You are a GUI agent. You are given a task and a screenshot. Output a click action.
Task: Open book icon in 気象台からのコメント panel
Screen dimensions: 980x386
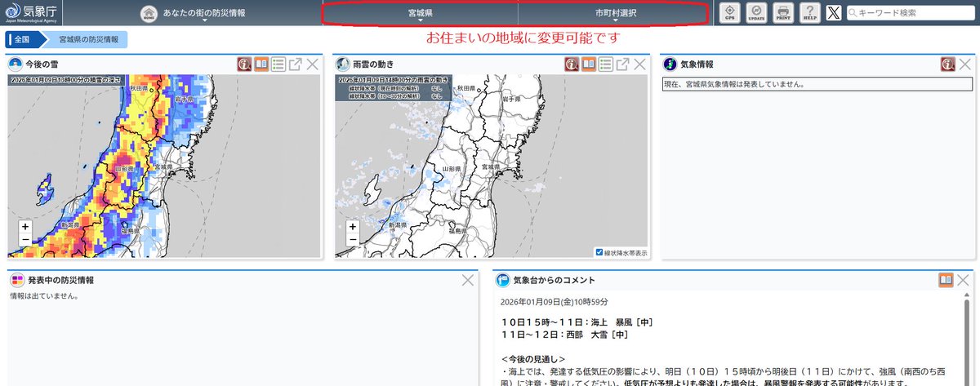(946, 280)
